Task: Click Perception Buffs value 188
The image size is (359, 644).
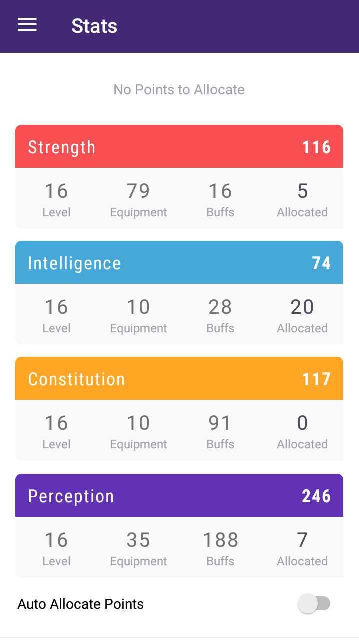Action: coord(220,540)
